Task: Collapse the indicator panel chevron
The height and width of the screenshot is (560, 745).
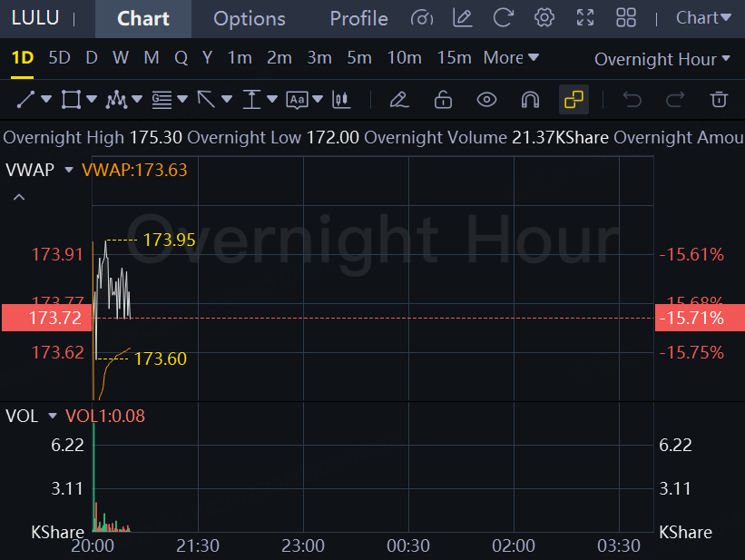Action: coord(19,197)
